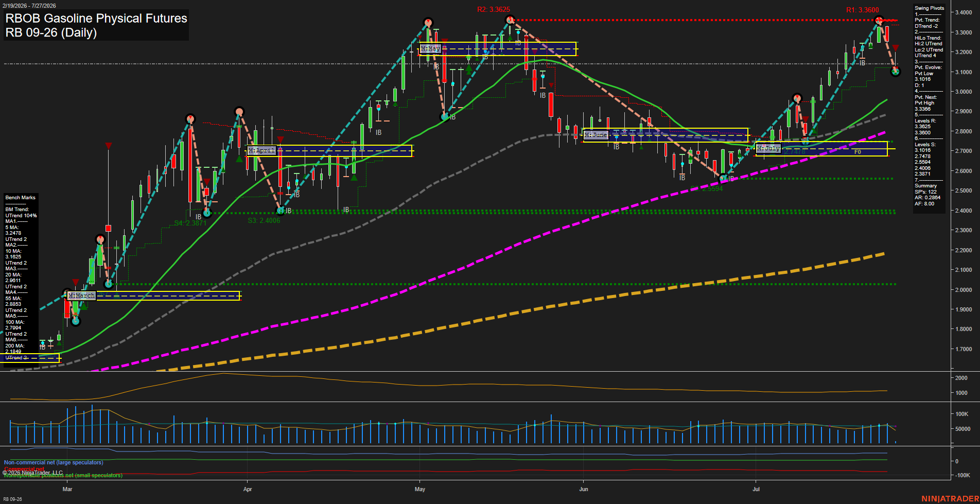Click the Nonreportable positions net (small speculators) legend
This screenshot has width=980, height=504.
pyautogui.click(x=63, y=475)
